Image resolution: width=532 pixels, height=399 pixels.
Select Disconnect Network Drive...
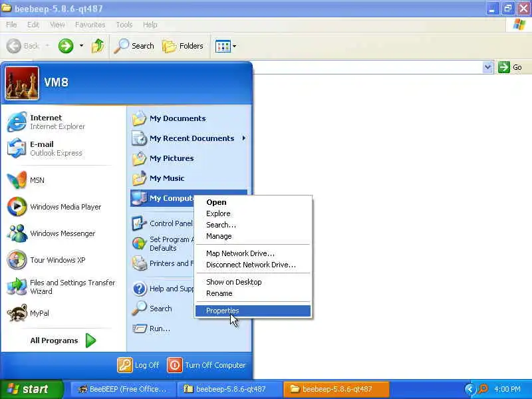[x=253, y=265]
